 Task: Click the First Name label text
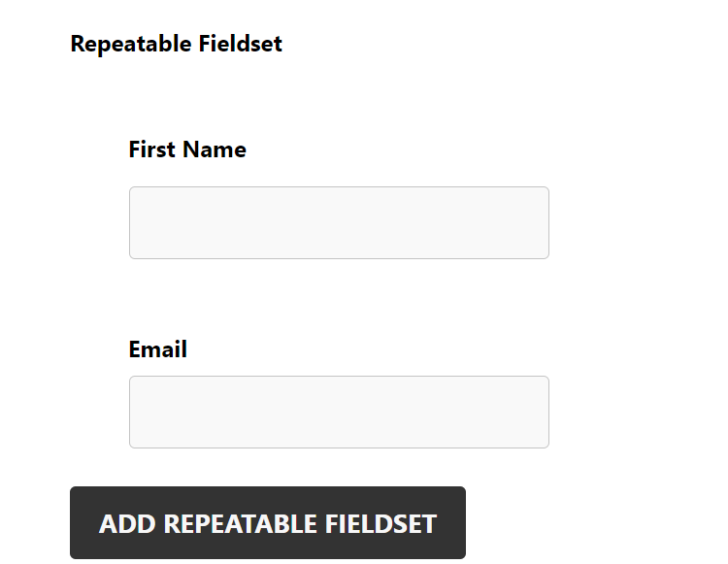pos(187,149)
